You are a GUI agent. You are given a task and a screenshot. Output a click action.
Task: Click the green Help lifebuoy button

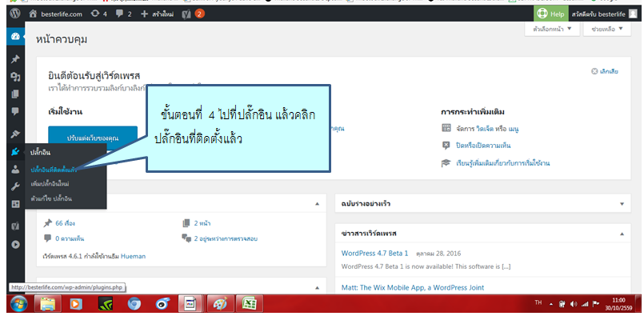coord(551,14)
